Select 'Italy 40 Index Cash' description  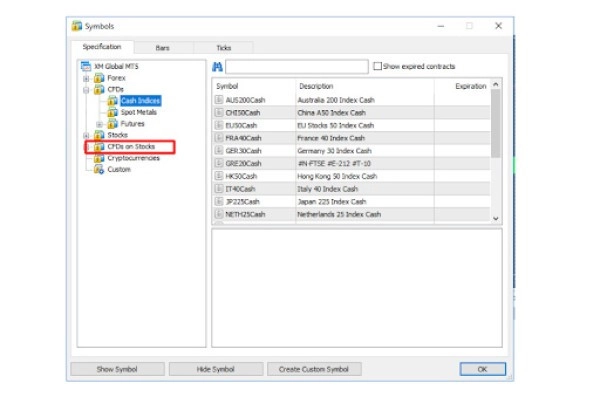328,189
